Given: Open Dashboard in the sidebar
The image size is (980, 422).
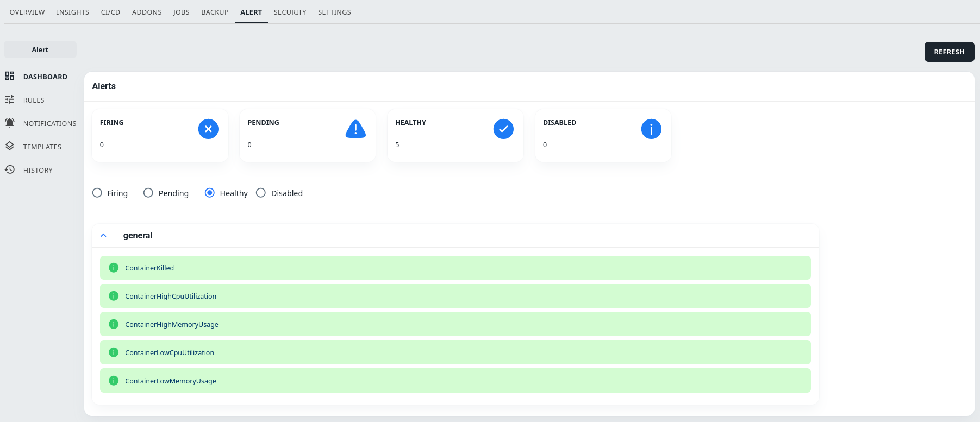Looking at the screenshot, I should pyautogui.click(x=45, y=77).
